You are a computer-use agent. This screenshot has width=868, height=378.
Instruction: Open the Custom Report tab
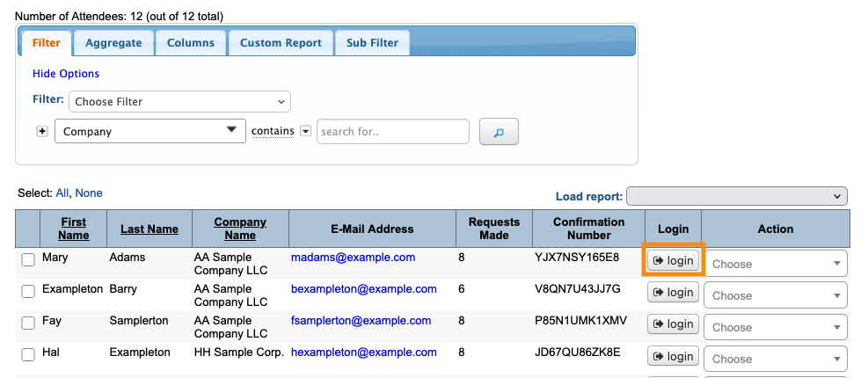281,42
